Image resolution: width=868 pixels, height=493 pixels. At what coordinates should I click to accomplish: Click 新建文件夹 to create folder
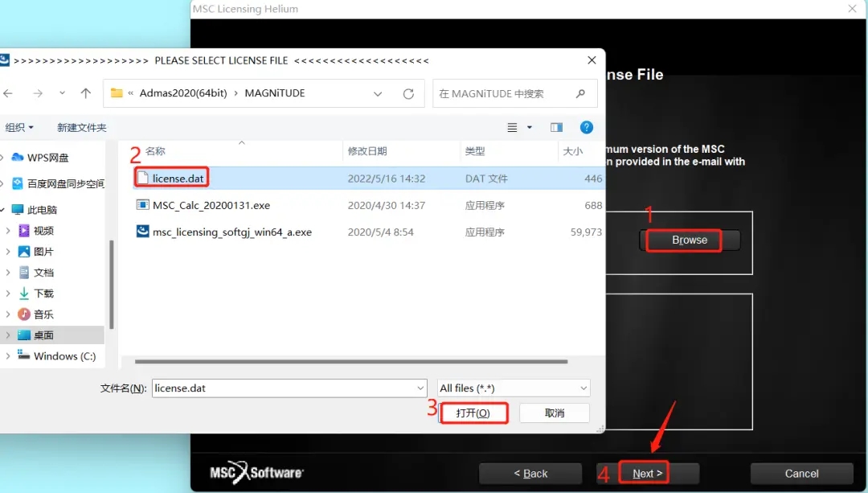[x=81, y=127]
